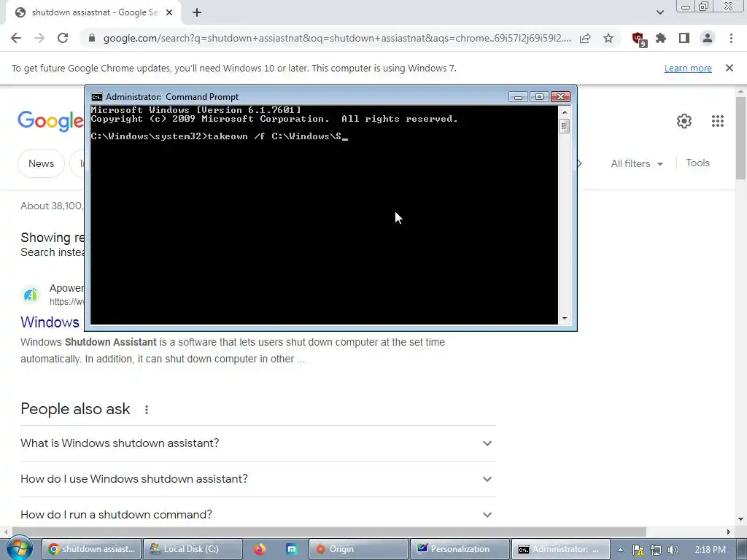Click the Chrome address bar URL
This screenshot has height=560, width=747.
[337, 38]
